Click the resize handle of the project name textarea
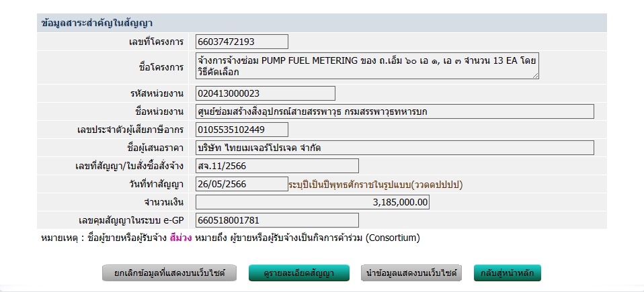Image resolution: width=644 pixels, height=292 pixels. [x=536, y=76]
